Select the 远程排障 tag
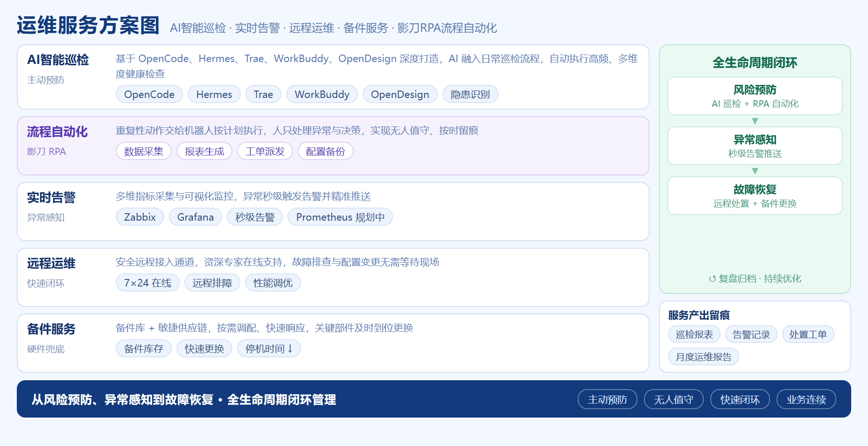Viewport: 868px width, 446px height. click(212, 283)
